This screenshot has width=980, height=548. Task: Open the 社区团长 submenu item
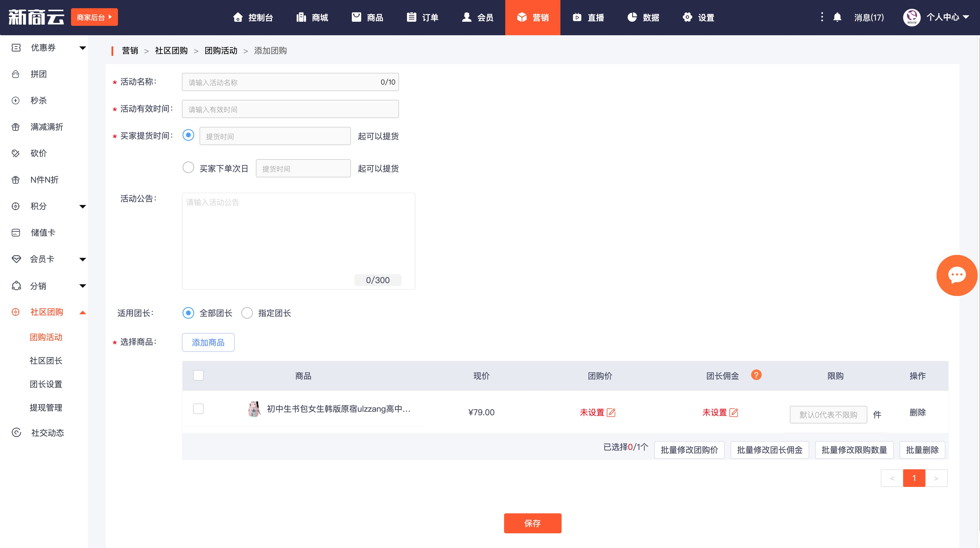46,361
